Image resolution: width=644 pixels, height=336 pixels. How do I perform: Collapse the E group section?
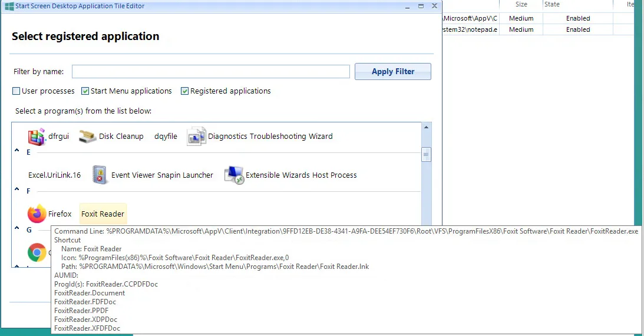(x=17, y=152)
